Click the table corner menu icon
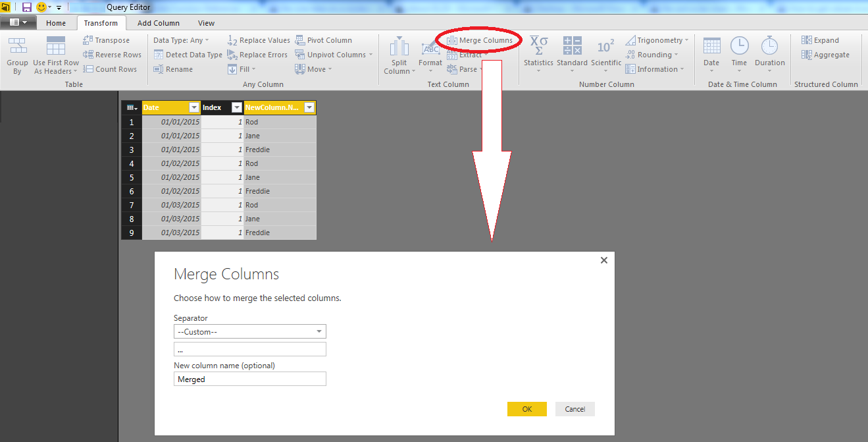This screenshot has height=442, width=868. coord(132,107)
